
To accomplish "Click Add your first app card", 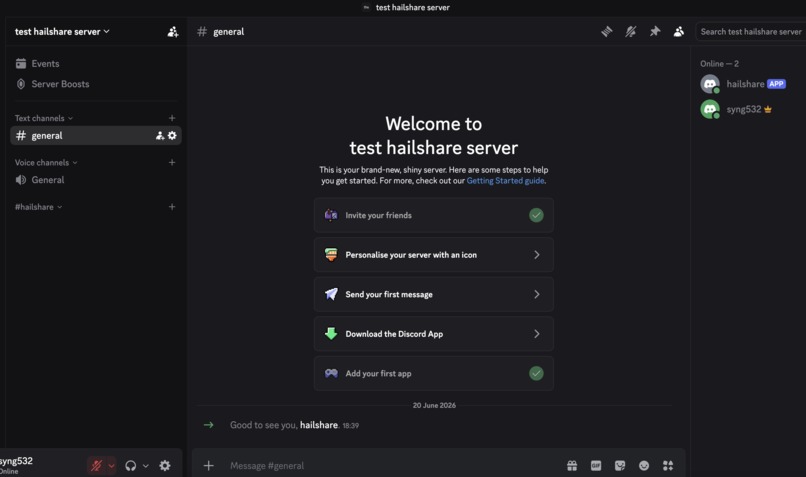I will [434, 374].
